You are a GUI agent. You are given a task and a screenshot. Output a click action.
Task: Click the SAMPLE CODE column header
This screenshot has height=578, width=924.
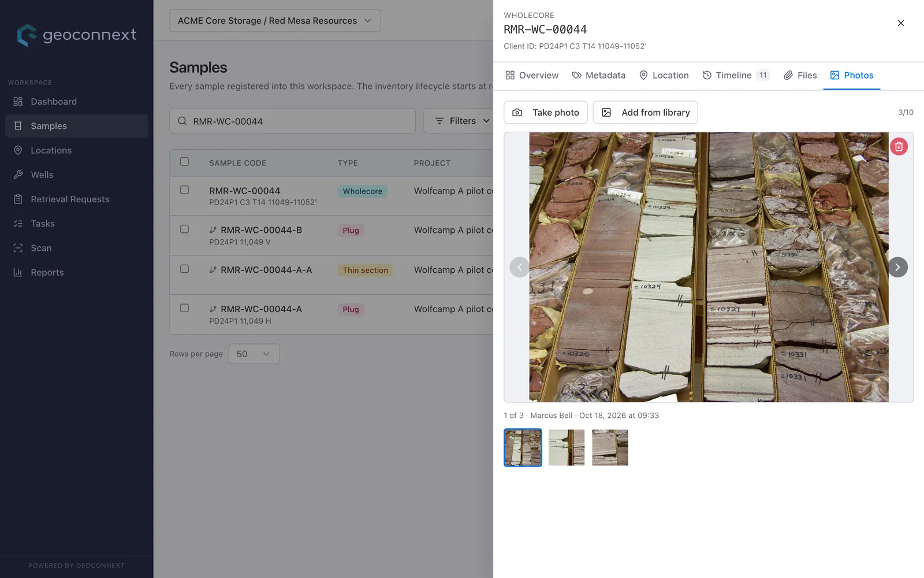point(238,163)
